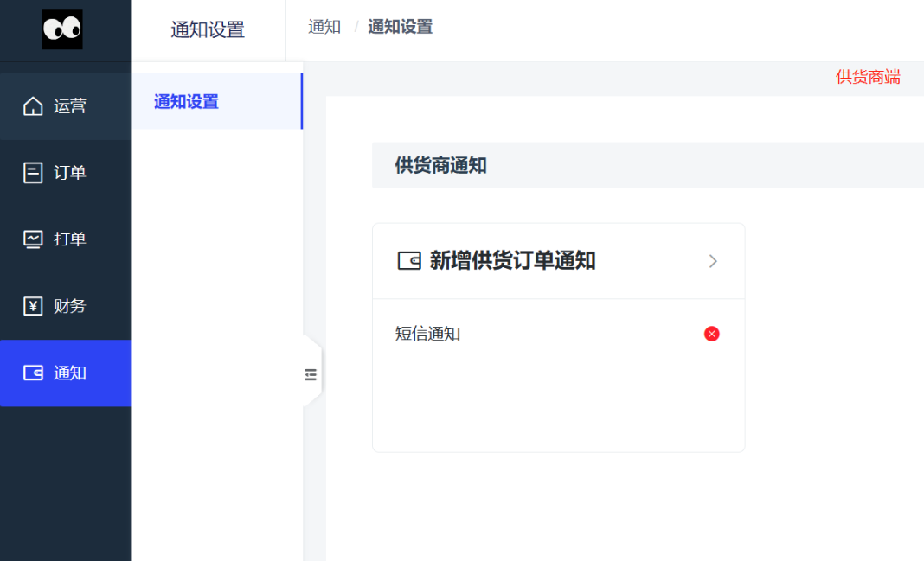The width and height of the screenshot is (924, 561).
Task: Click the wallet icon beside sidebar 通知
Action: click(x=33, y=373)
